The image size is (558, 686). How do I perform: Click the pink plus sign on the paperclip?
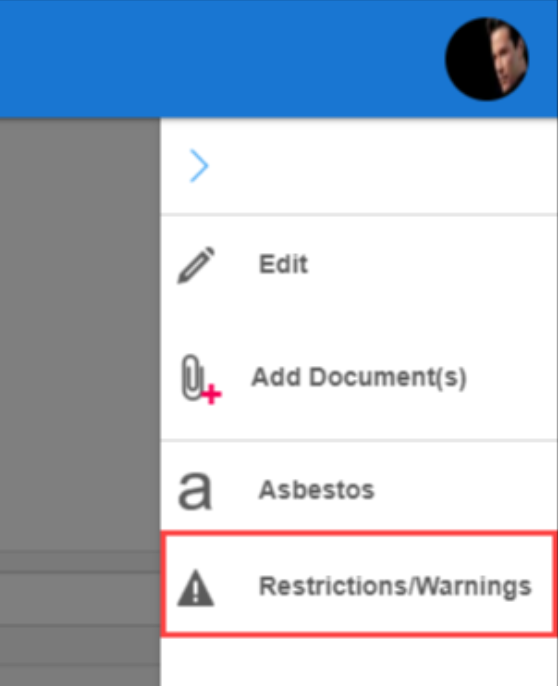pos(212,395)
